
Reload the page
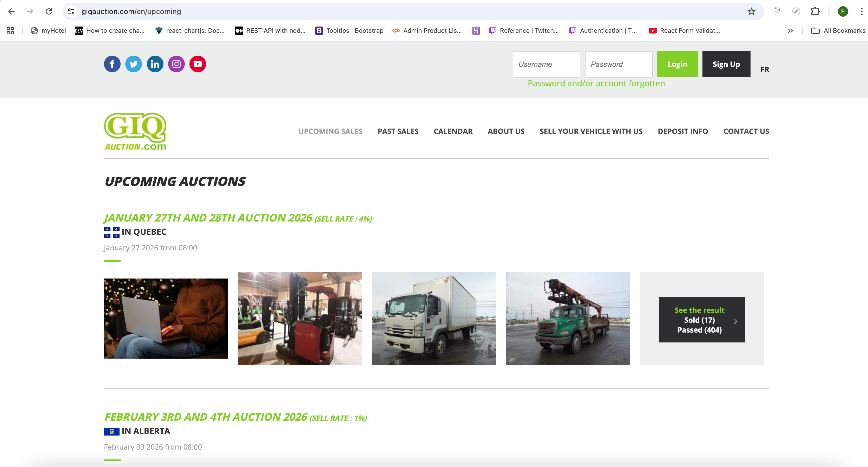[49, 11]
